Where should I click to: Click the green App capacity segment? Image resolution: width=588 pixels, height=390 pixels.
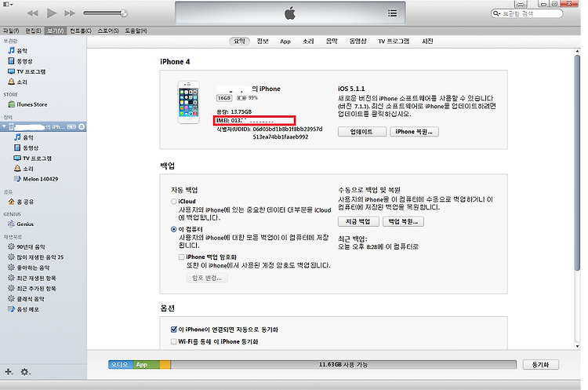coord(147,364)
